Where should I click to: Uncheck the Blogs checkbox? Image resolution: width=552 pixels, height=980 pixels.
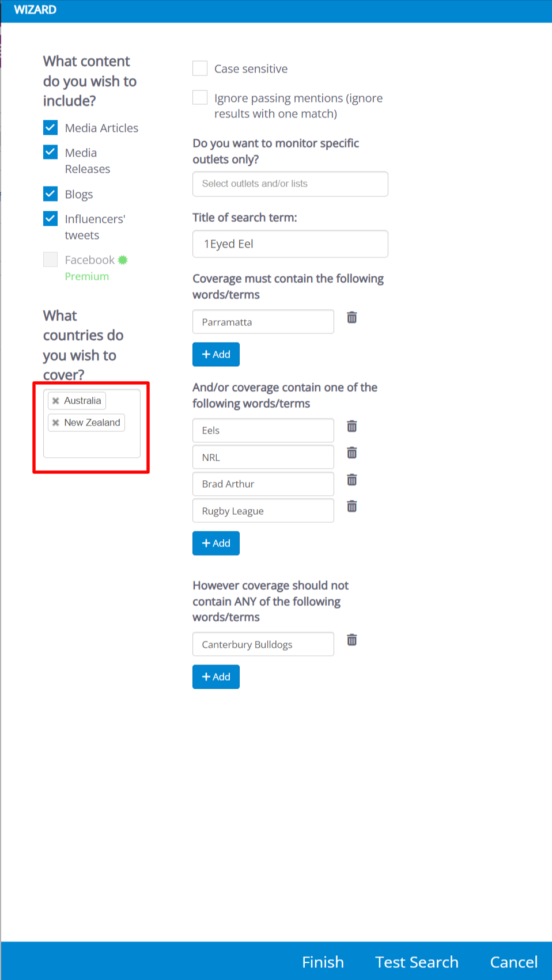pos(51,193)
